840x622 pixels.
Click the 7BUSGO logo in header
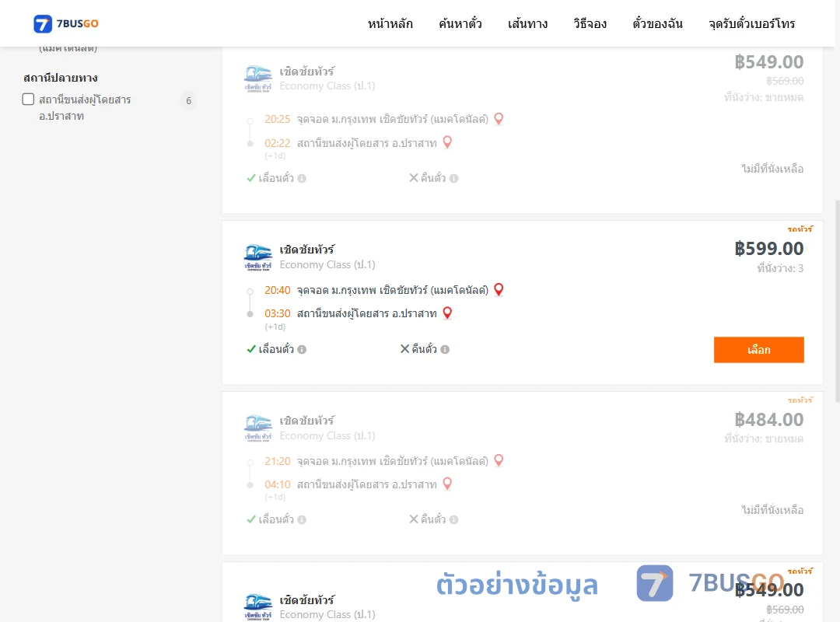coord(66,23)
